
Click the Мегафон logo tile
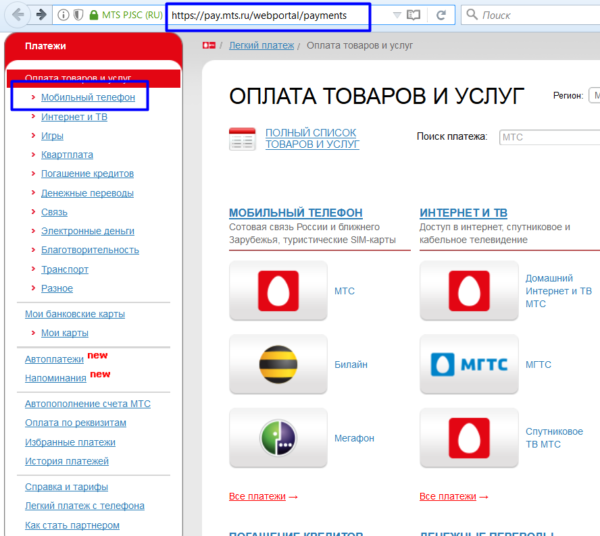pos(278,438)
